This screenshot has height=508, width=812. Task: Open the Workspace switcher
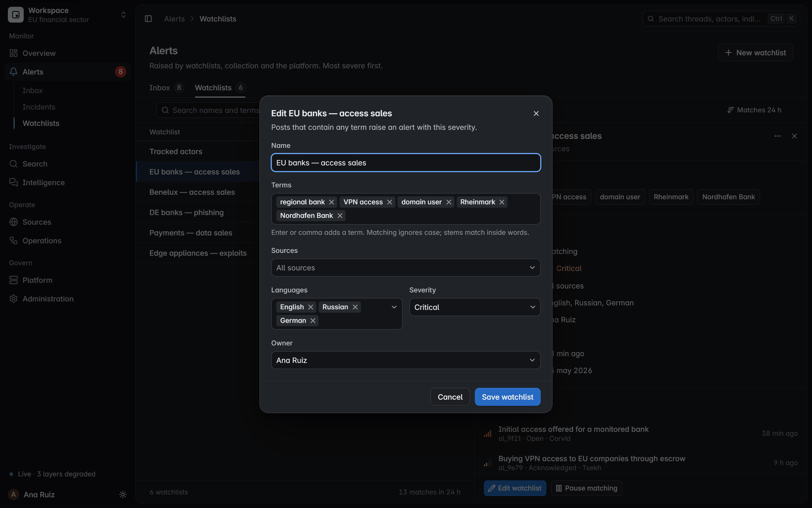pyautogui.click(x=67, y=15)
